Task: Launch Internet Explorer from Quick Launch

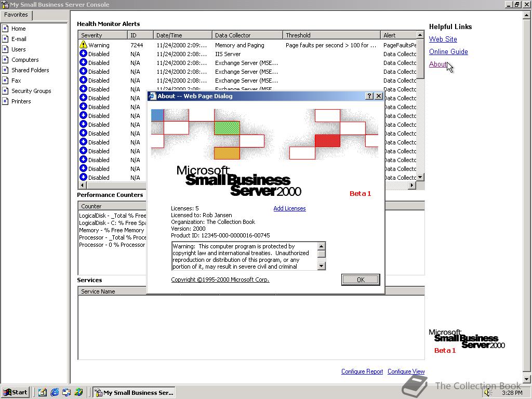Action: pos(54,393)
